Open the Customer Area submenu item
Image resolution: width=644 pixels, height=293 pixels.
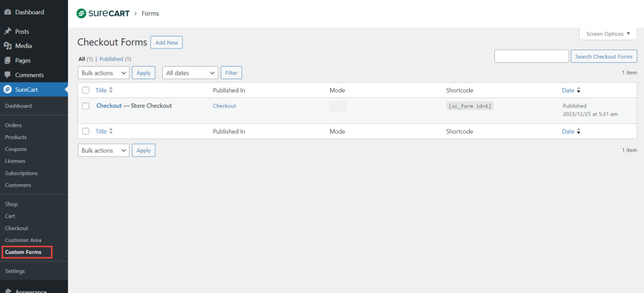[23, 240]
